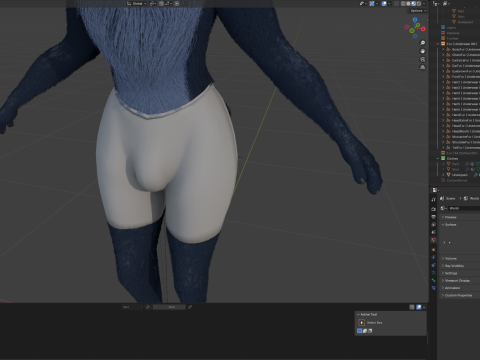Open the Bone Constraints properties tab
The height and width of the screenshot is (360, 480).
[433, 288]
